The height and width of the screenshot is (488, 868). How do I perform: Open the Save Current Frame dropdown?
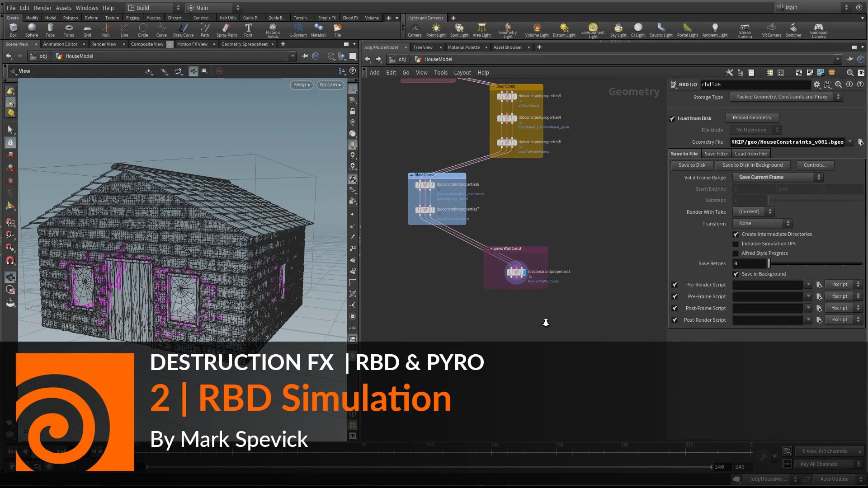pyautogui.click(x=777, y=177)
